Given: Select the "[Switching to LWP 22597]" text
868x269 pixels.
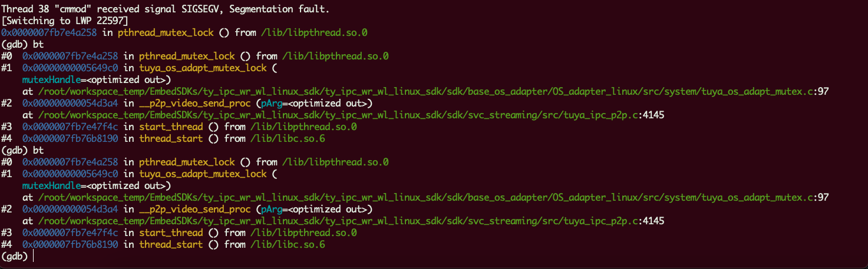Looking at the screenshot, I should pos(60,21).
